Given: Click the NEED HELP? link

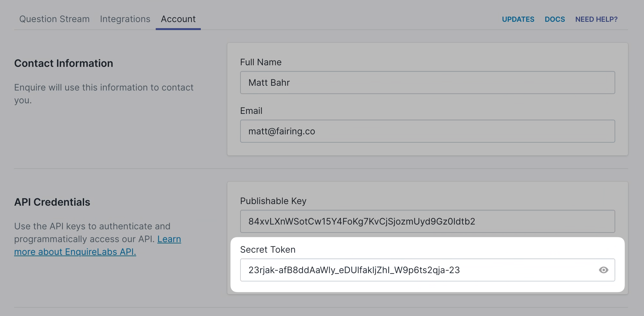Looking at the screenshot, I should (596, 19).
